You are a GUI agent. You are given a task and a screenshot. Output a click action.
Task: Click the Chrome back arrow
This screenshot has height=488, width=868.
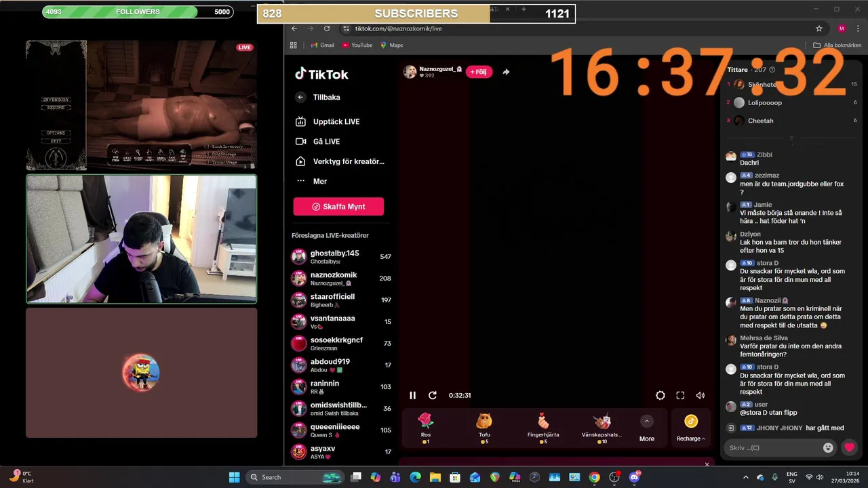pos(294,28)
